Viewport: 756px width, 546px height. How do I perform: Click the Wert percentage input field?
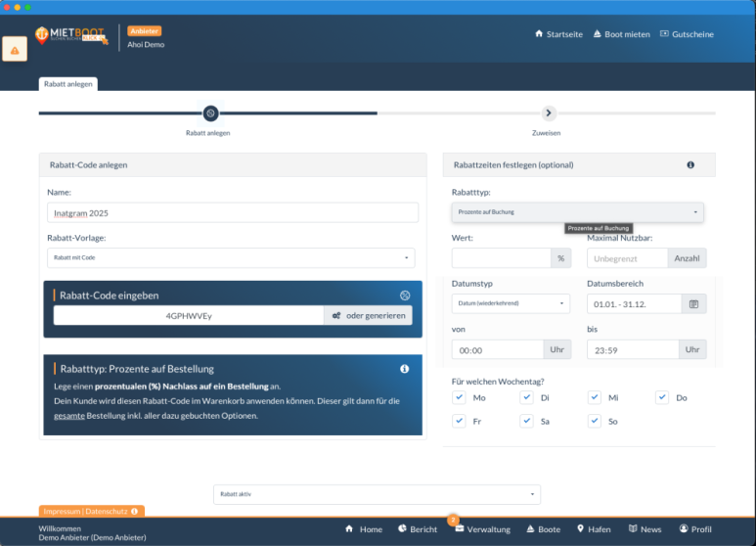click(x=501, y=258)
